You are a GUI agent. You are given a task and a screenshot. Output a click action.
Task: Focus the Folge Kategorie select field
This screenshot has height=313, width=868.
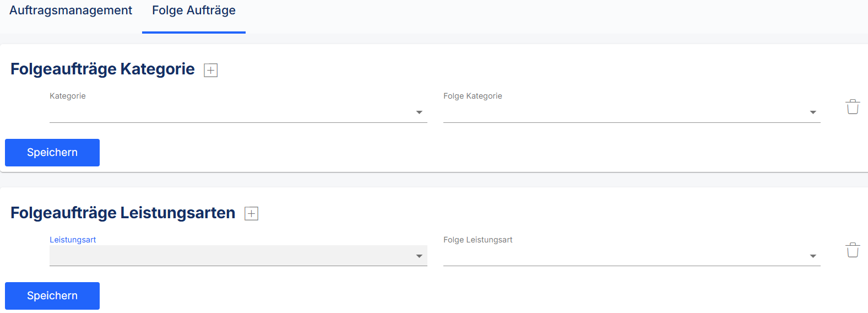tap(632, 112)
